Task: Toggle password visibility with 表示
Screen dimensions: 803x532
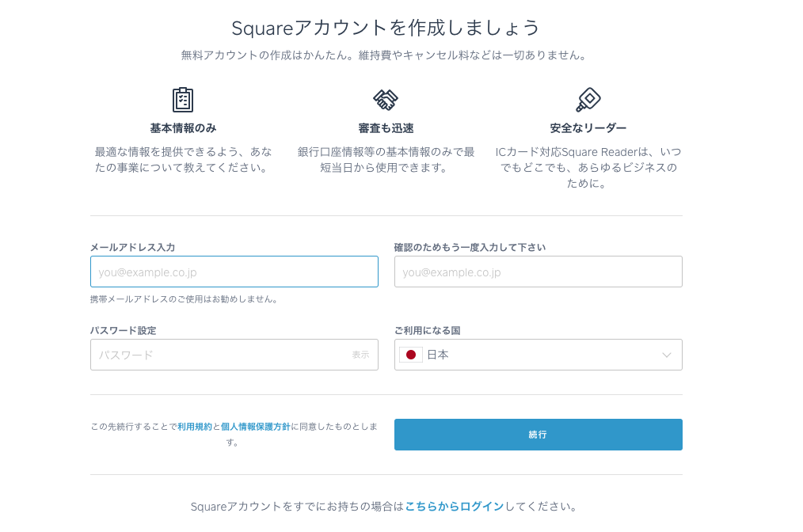Action: click(x=360, y=355)
